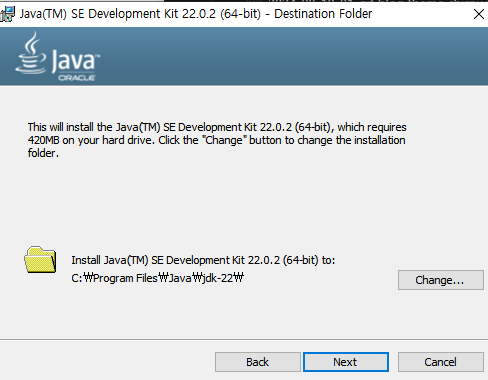Click the separator line above the buttons
Screen dimensions: 488x380
point(244,340)
